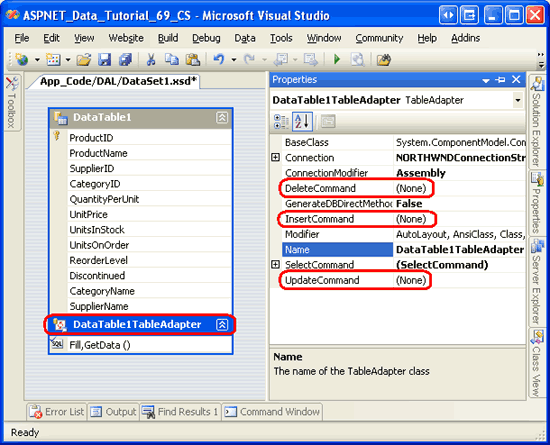Collapse the DataTable1 header chevron

click(x=222, y=117)
